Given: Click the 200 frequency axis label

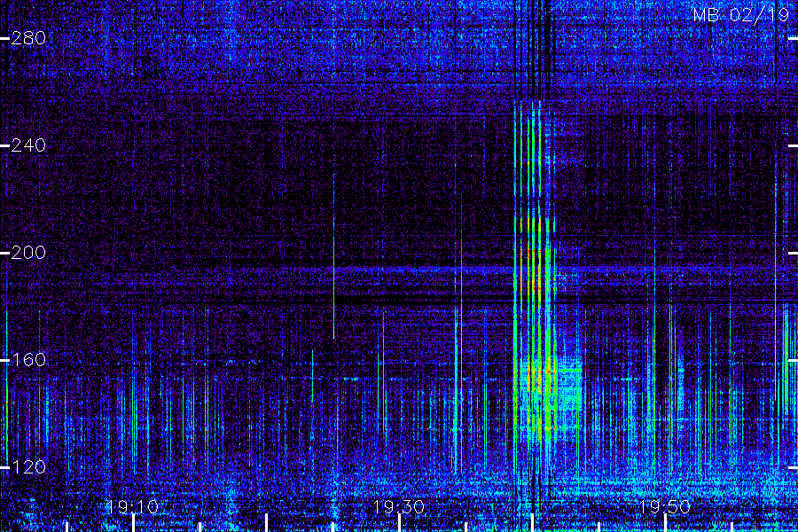Looking at the screenshot, I should 28,253.
